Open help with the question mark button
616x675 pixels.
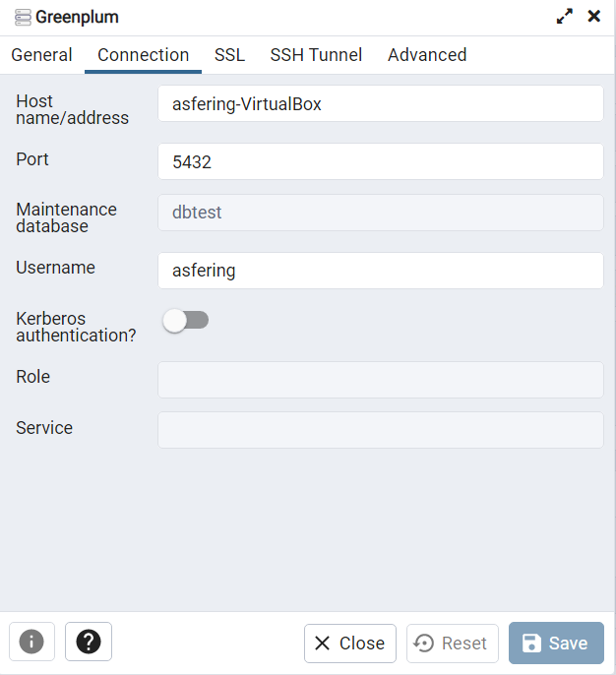point(89,642)
